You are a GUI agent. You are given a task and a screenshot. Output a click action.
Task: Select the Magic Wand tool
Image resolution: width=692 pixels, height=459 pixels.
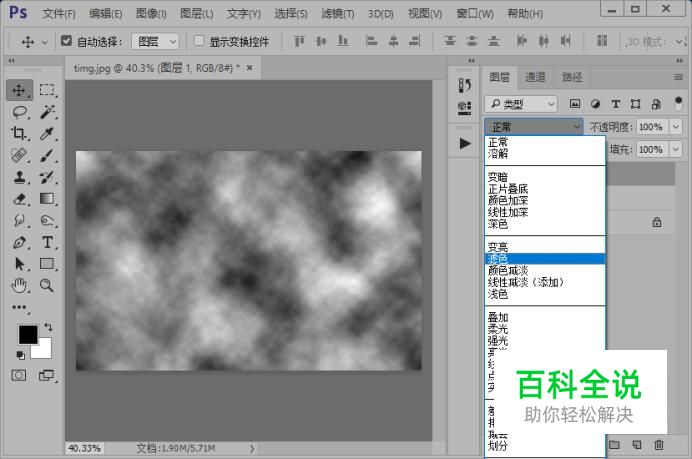47,112
